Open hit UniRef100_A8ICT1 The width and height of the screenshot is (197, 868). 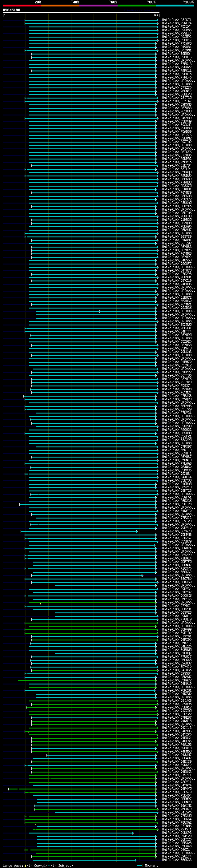tap(176, 20)
